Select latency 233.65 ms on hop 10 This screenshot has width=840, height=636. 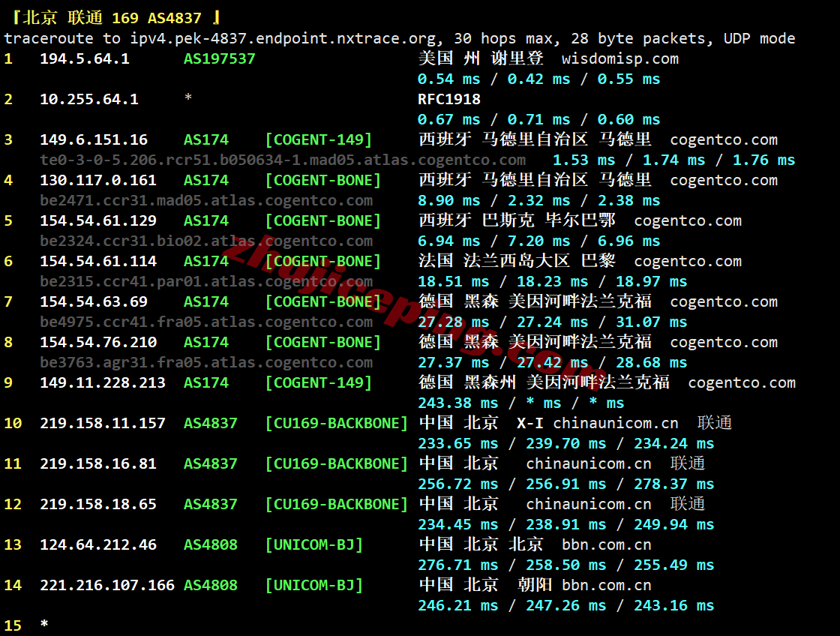[x=458, y=444]
